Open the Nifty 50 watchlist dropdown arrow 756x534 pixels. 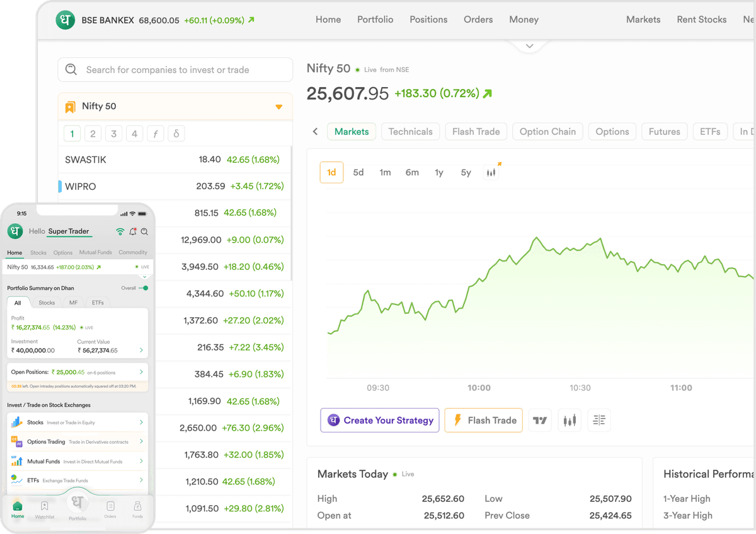click(278, 107)
